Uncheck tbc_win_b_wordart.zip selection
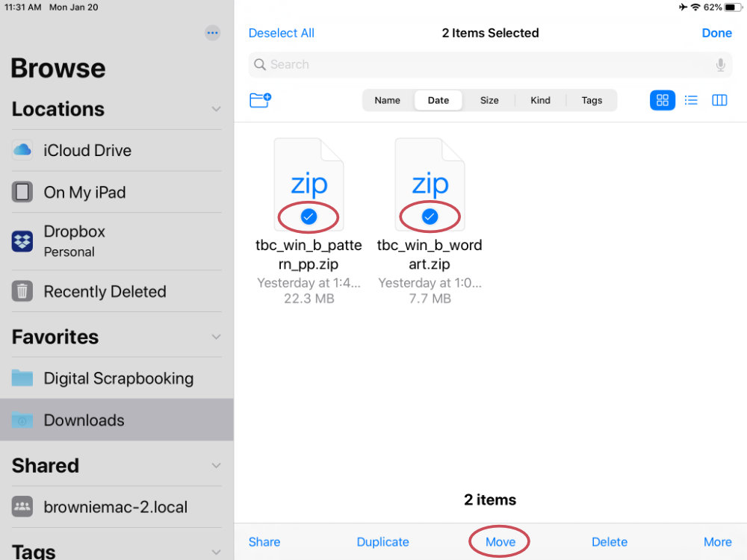 point(430,217)
